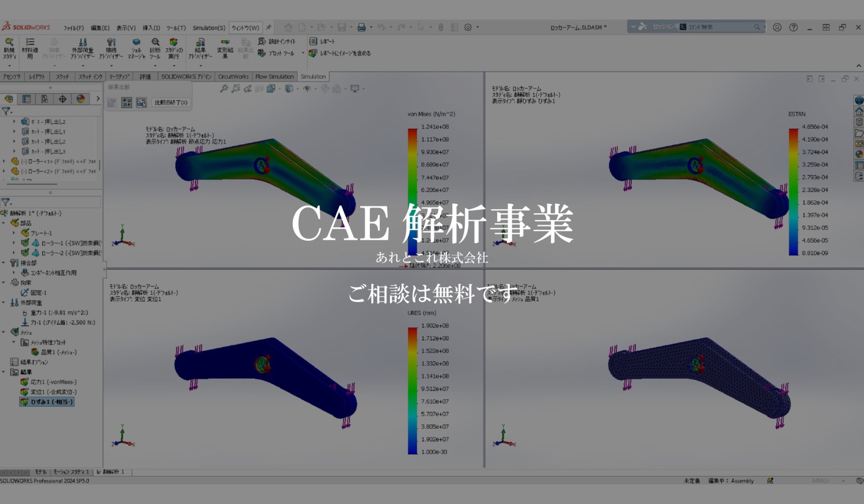The image size is (864, 504).
Task: Collapse the 部品 node in simulation tree
Action: coord(4,223)
